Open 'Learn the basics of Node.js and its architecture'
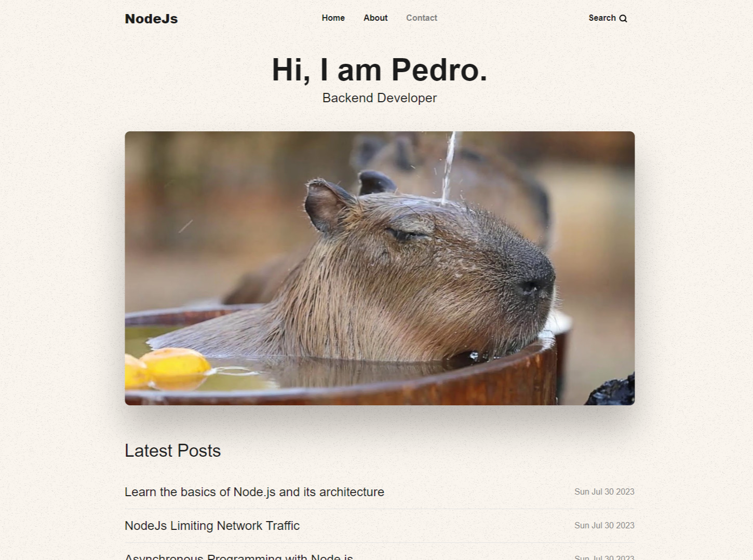753x560 pixels. click(254, 491)
